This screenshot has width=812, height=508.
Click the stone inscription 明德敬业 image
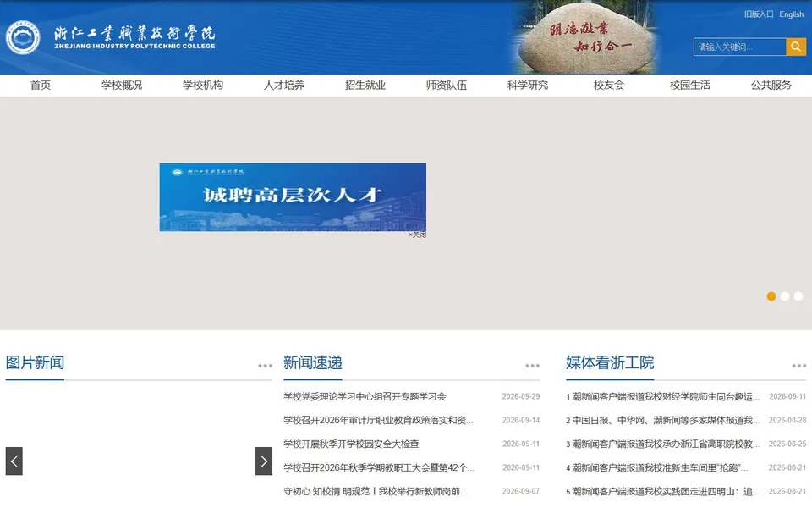[x=588, y=37]
